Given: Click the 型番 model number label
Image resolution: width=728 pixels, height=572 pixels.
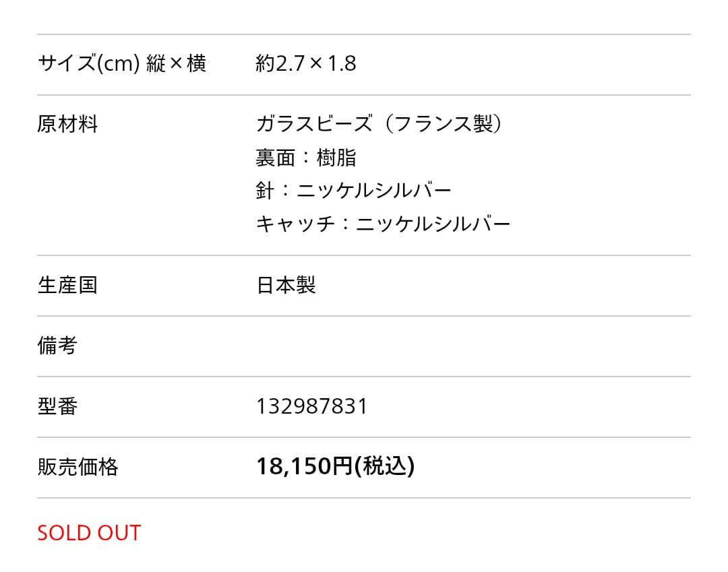Looking at the screenshot, I should pyautogui.click(x=57, y=406).
